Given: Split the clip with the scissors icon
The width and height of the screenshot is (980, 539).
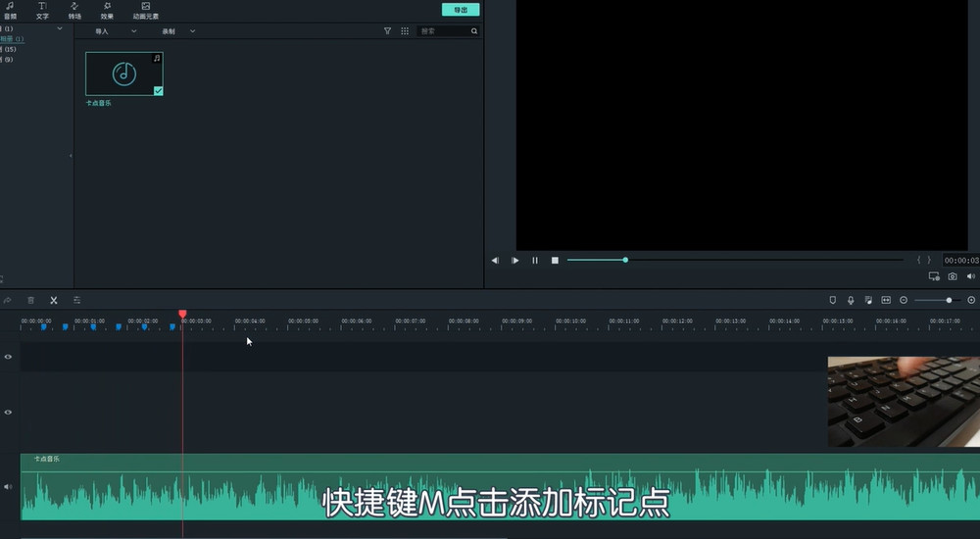Looking at the screenshot, I should pos(54,300).
